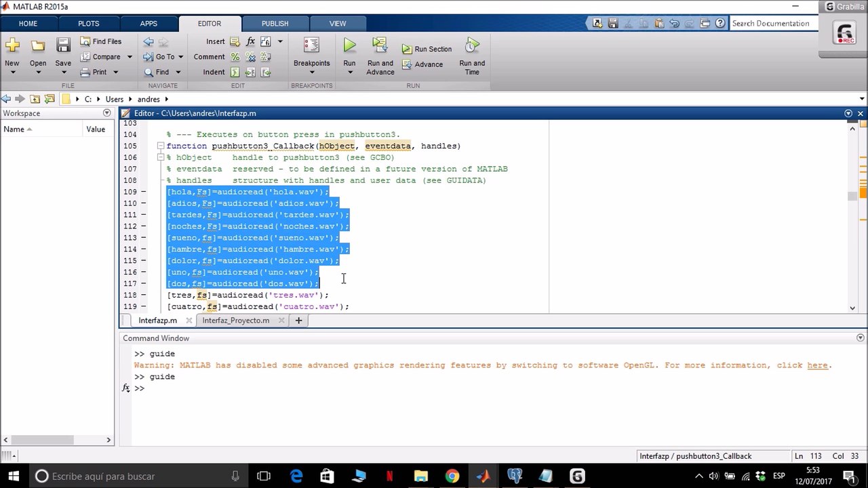Open the Help question mark icon
868x488 pixels.
(x=719, y=23)
